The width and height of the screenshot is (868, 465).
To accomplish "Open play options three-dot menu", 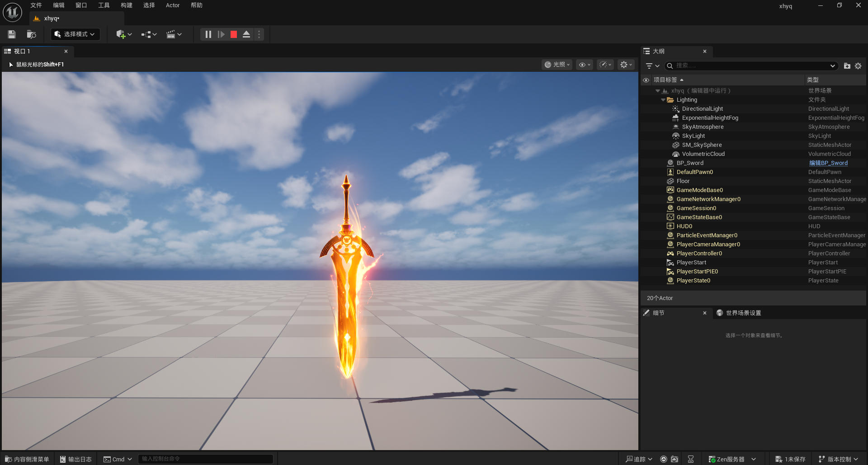I will coord(259,34).
